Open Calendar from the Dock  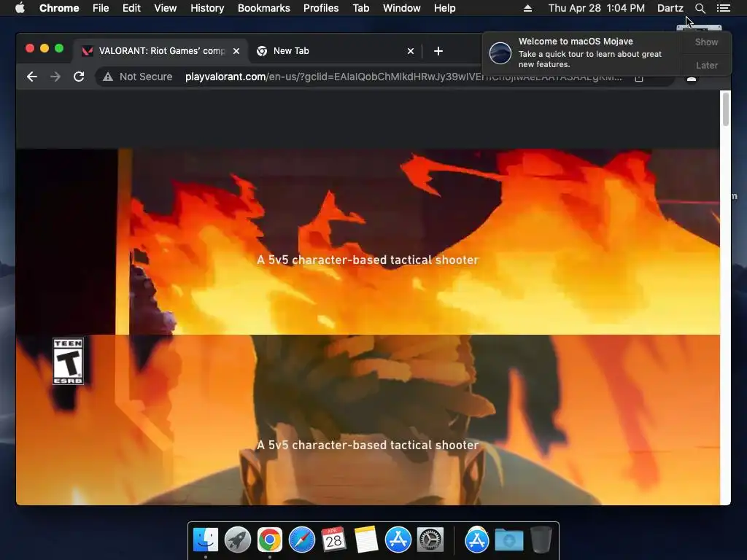(x=333, y=540)
